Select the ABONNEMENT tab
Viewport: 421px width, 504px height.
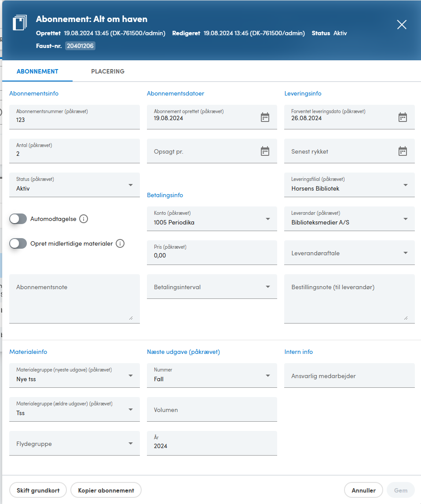pyautogui.click(x=37, y=71)
